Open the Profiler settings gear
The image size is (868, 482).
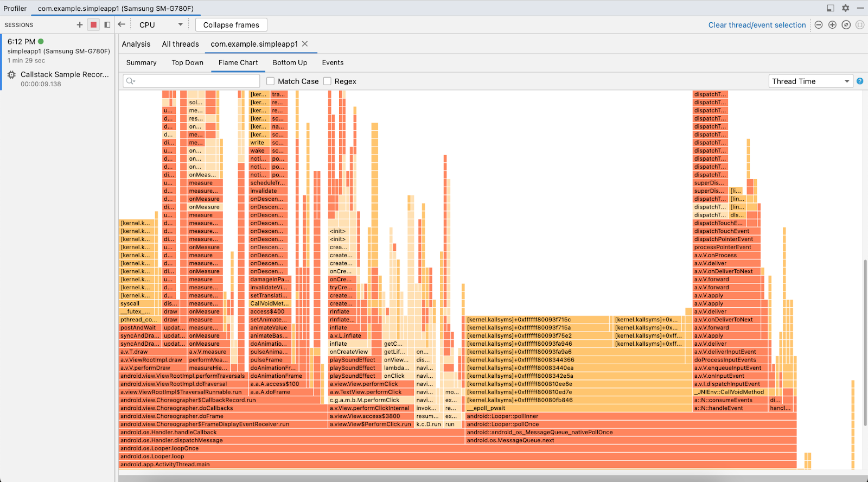pos(845,8)
